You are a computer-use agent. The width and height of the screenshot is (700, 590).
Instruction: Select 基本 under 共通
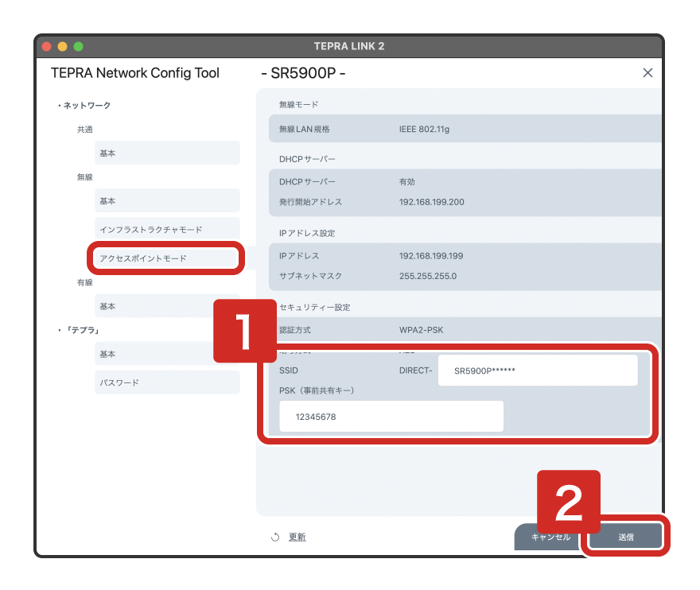(167, 153)
